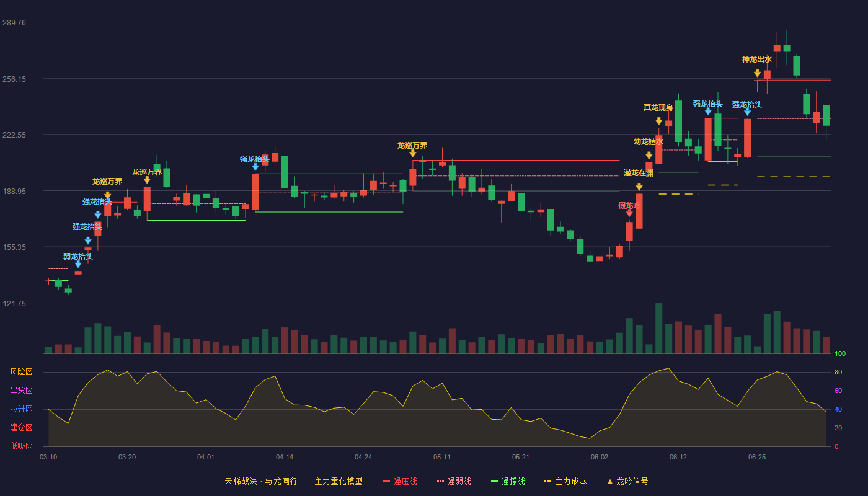Toggle the 云梯战法 · 与龙同行 legend entry
Image resolution: width=868 pixels, height=496 pixels.
click(293, 481)
